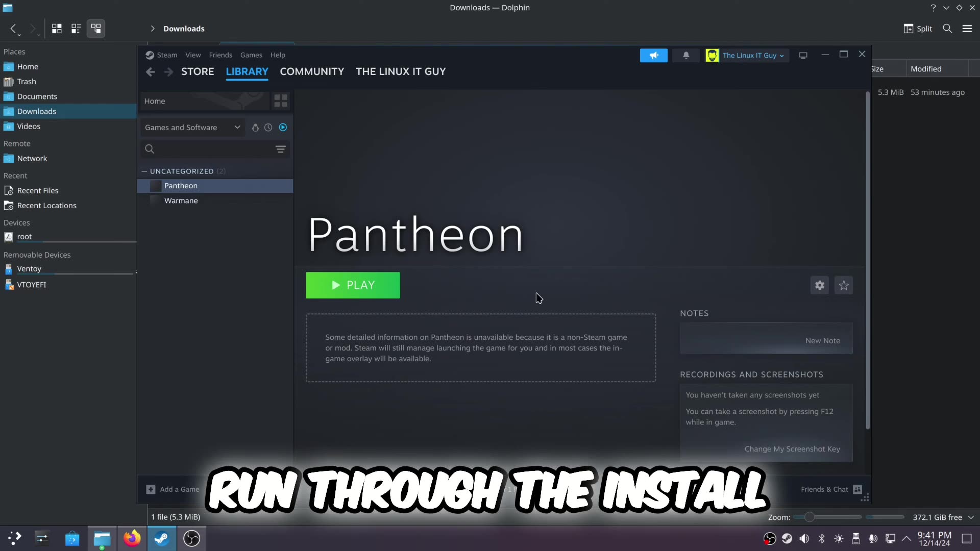Check Steam notifications bell
The image size is (980, 551).
pyautogui.click(x=686, y=55)
